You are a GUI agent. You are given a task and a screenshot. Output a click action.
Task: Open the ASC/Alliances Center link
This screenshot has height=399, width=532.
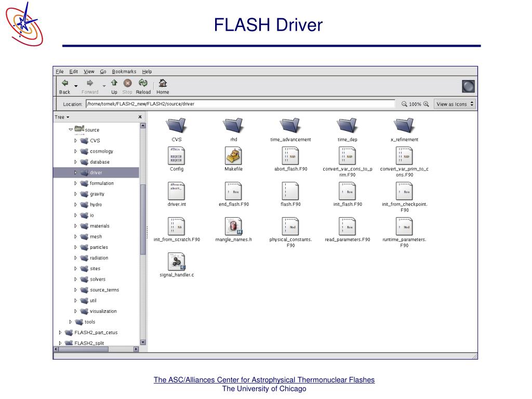[x=264, y=380]
